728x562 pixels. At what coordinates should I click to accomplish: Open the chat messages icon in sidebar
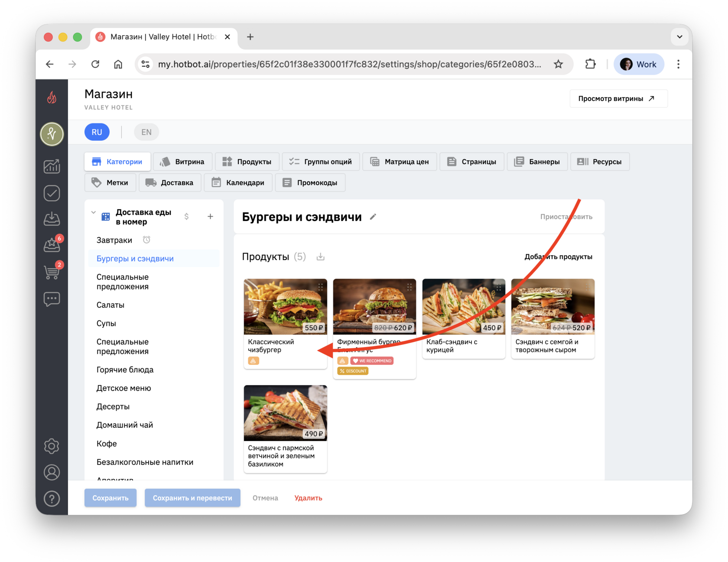pos(52,299)
